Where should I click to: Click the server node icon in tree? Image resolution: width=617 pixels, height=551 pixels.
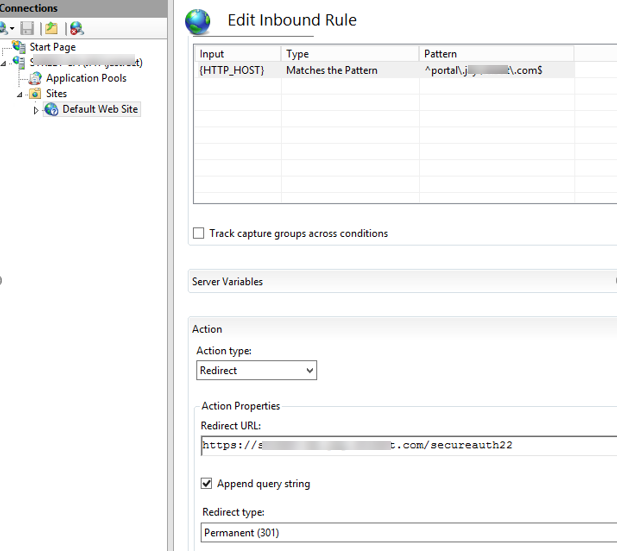19,62
